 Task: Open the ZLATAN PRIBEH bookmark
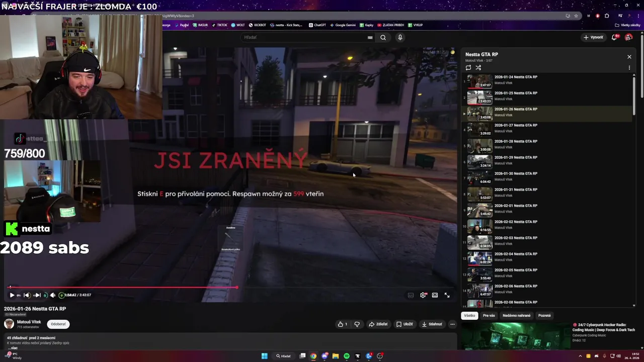coord(391,25)
